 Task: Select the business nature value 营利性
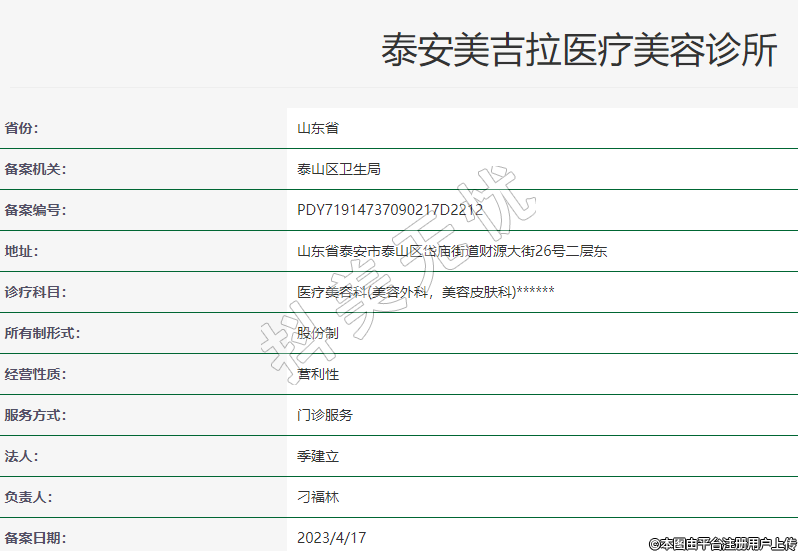pyautogui.click(x=318, y=374)
